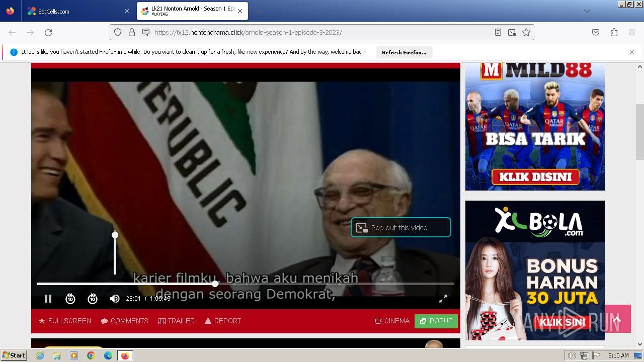
Task: Dismiss the Firefox notification bar
Action: [632, 52]
